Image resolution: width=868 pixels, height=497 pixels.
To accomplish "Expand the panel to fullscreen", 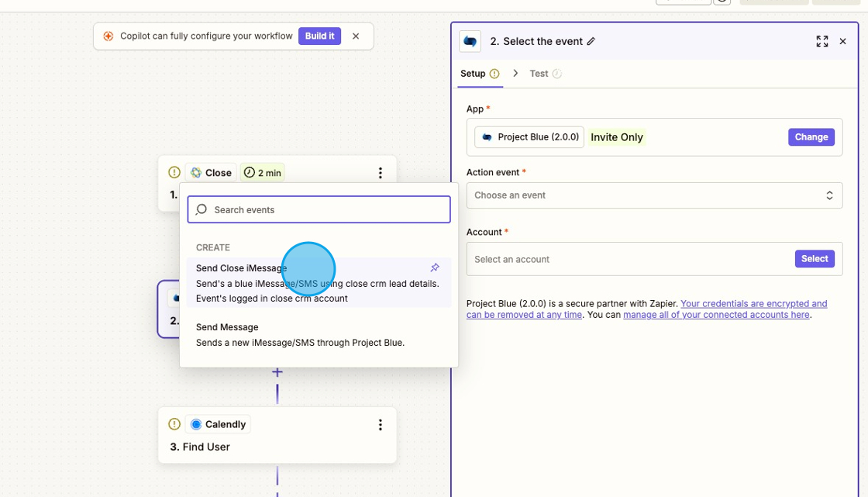I will tap(821, 41).
